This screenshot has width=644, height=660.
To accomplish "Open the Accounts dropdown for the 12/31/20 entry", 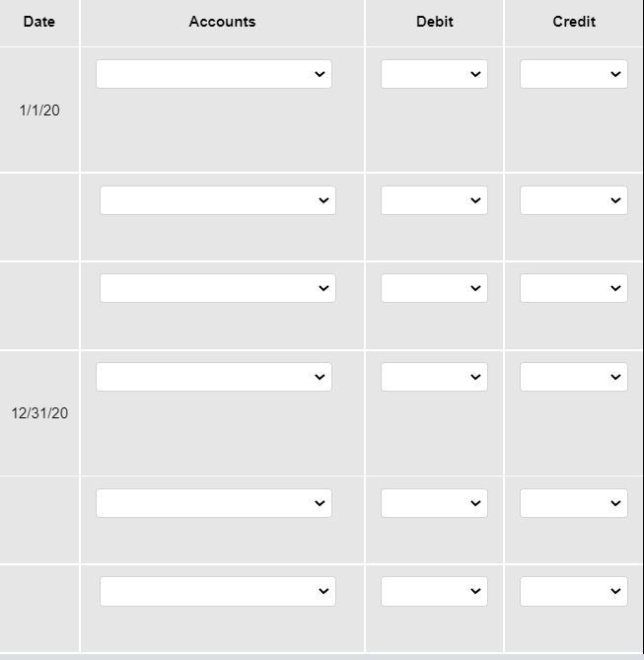I will point(213,377).
